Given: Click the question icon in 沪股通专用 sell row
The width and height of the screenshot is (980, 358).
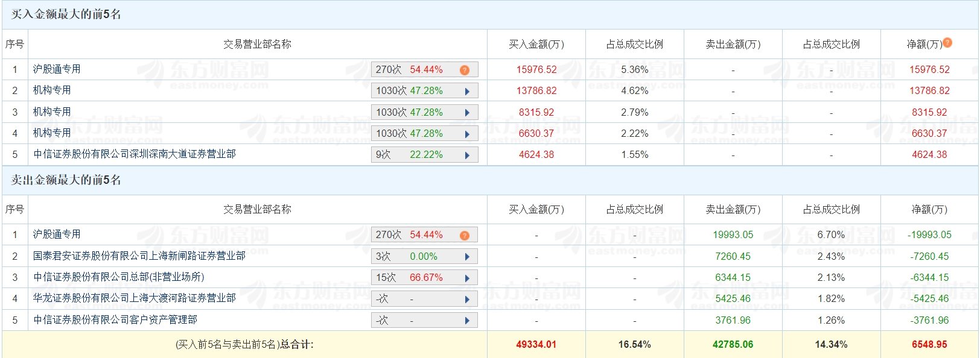Looking at the screenshot, I should pos(464,235).
